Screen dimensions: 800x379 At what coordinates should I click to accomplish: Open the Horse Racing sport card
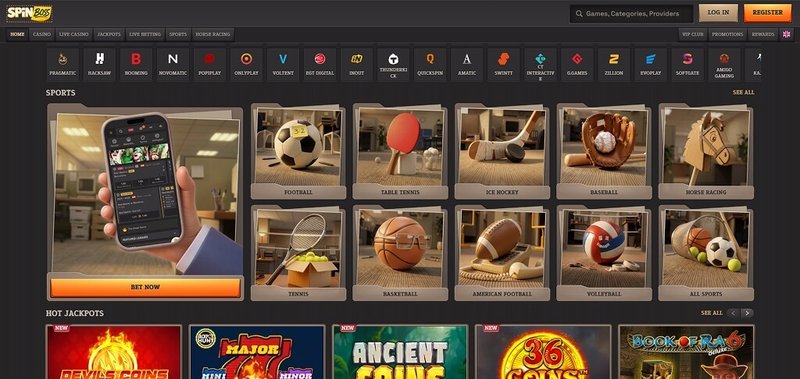click(x=706, y=151)
